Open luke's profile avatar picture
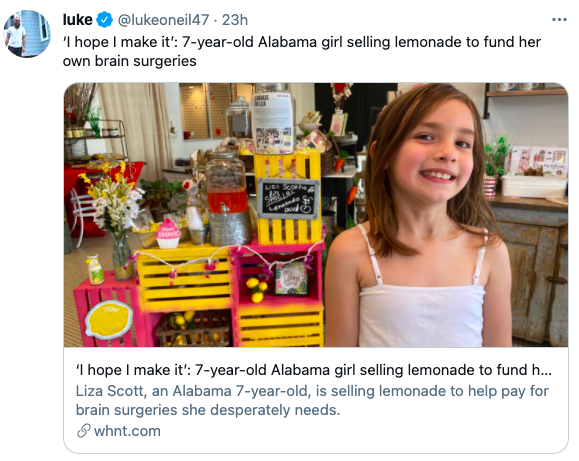 tap(27, 34)
